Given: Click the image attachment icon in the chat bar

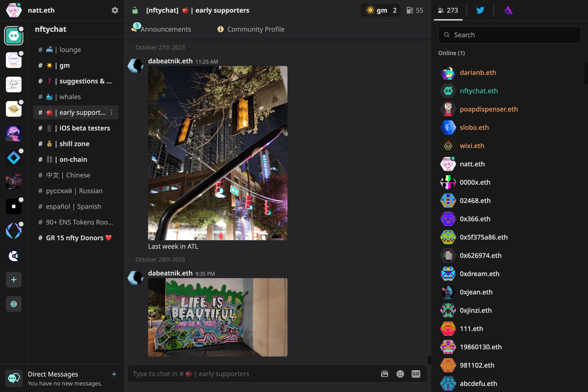Looking at the screenshot, I should (x=385, y=374).
